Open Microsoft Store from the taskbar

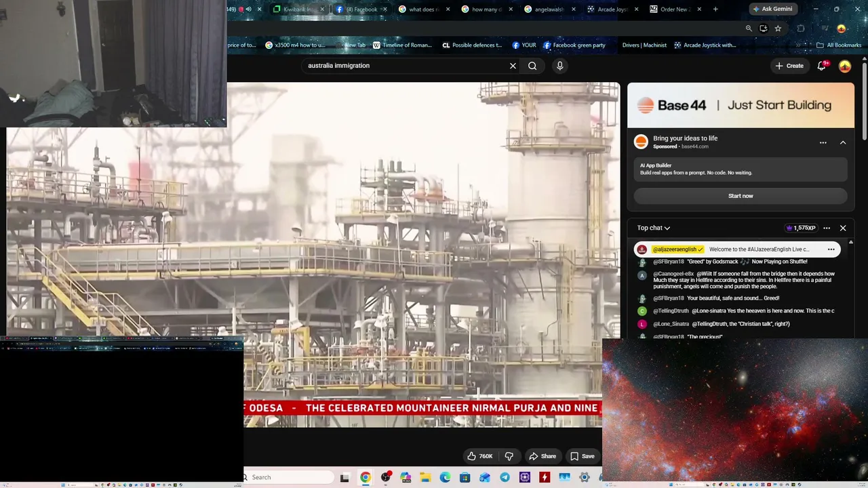(x=465, y=477)
